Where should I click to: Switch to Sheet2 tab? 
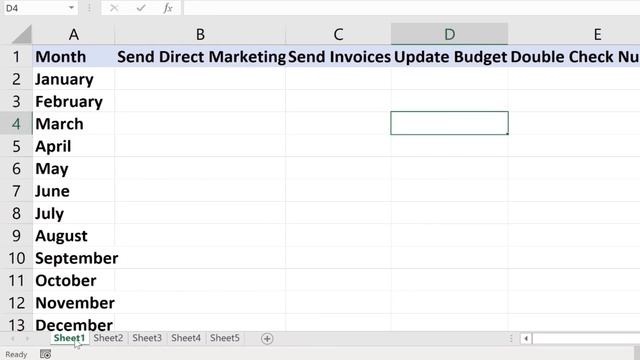pyautogui.click(x=108, y=338)
